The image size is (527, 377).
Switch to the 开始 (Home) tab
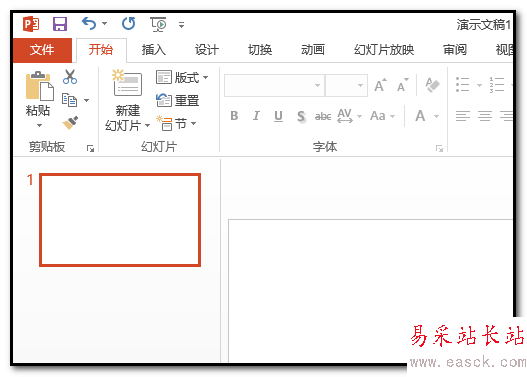(x=101, y=50)
